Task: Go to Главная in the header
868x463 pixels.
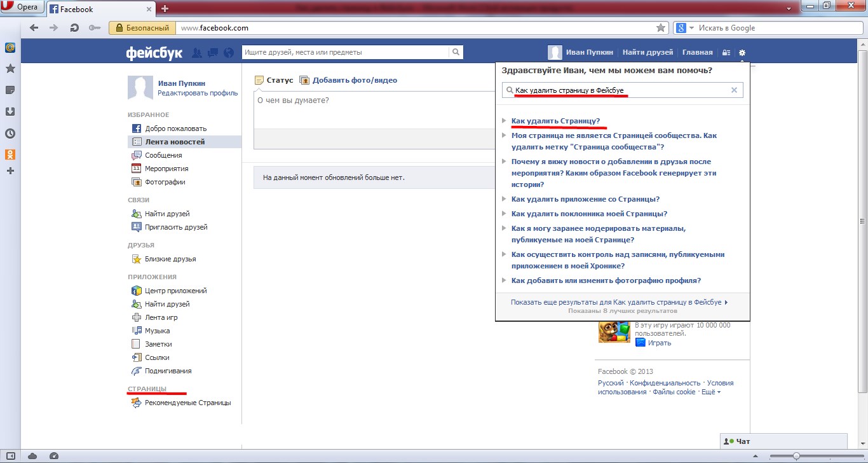Action: pyautogui.click(x=697, y=52)
